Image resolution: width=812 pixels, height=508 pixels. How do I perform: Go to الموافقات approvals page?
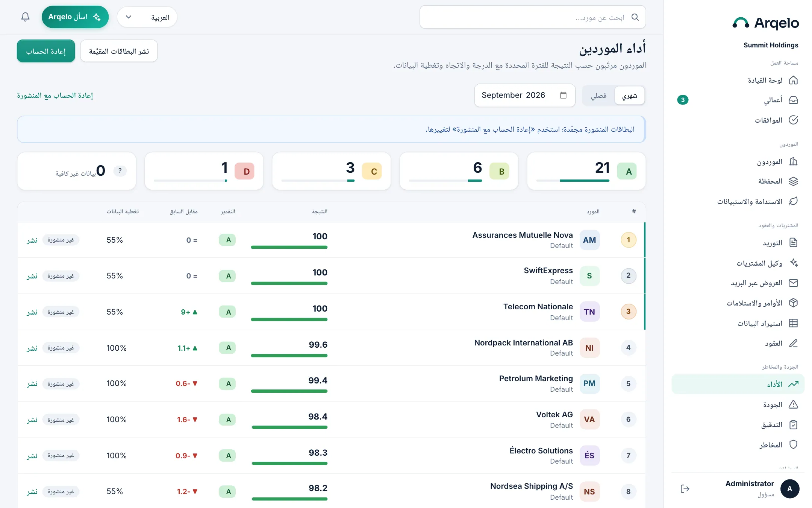pos(738,120)
